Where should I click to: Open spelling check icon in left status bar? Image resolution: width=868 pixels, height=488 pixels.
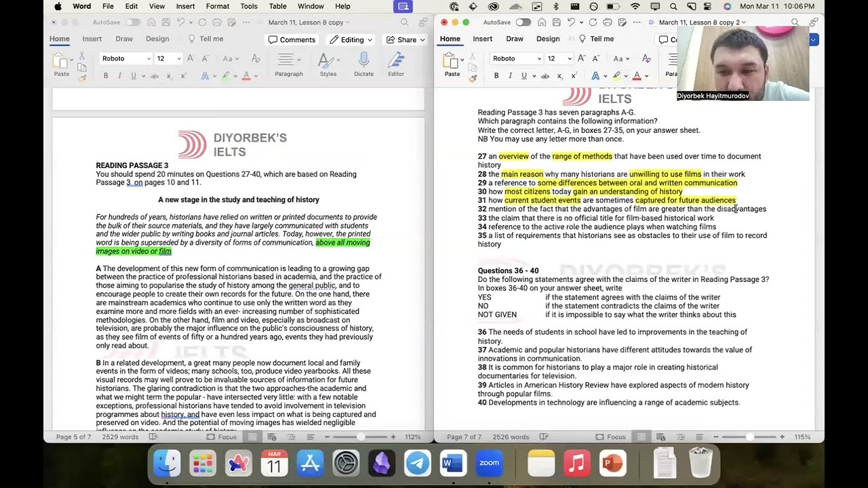click(153, 437)
